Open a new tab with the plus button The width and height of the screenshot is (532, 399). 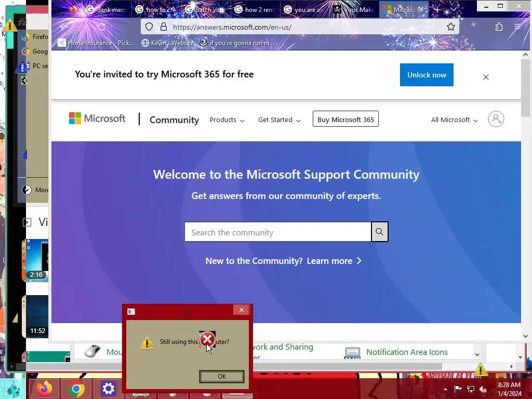pos(437,9)
